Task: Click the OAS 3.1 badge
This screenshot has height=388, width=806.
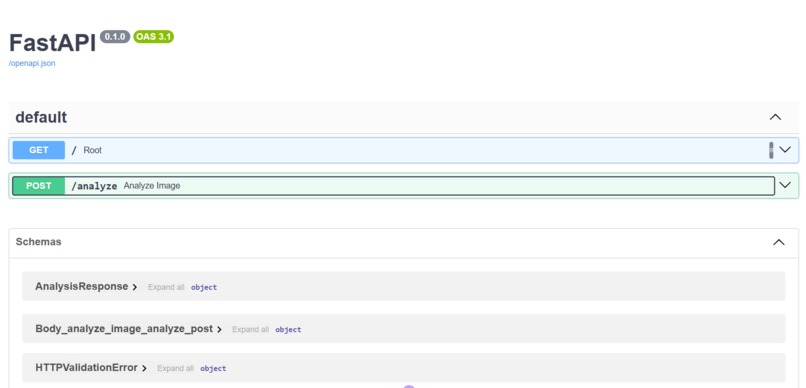Action: point(154,36)
